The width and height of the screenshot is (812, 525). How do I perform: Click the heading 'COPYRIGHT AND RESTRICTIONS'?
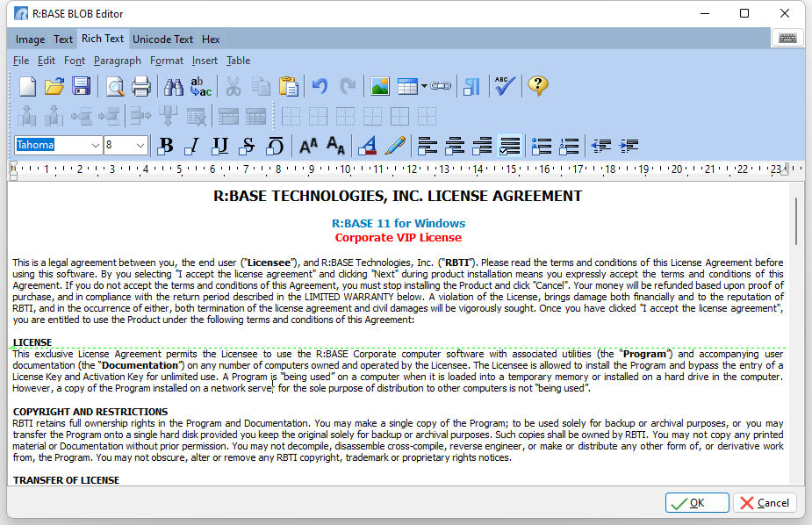[x=90, y=412]
